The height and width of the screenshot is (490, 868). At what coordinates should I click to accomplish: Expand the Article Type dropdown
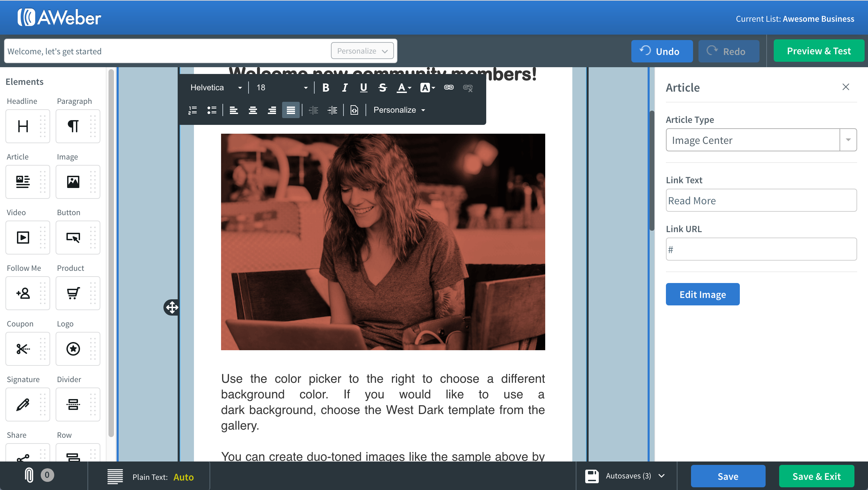tap(848, 140)
